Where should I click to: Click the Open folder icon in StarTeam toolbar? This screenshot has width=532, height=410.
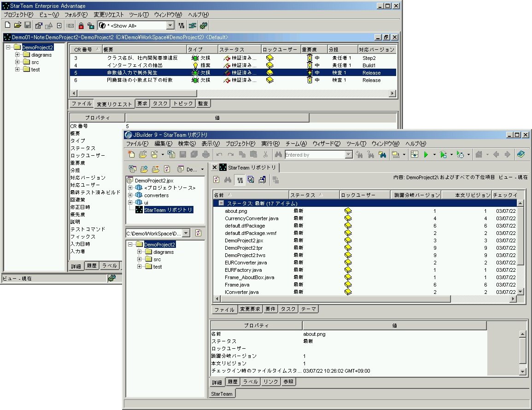(x=18, y=25)
